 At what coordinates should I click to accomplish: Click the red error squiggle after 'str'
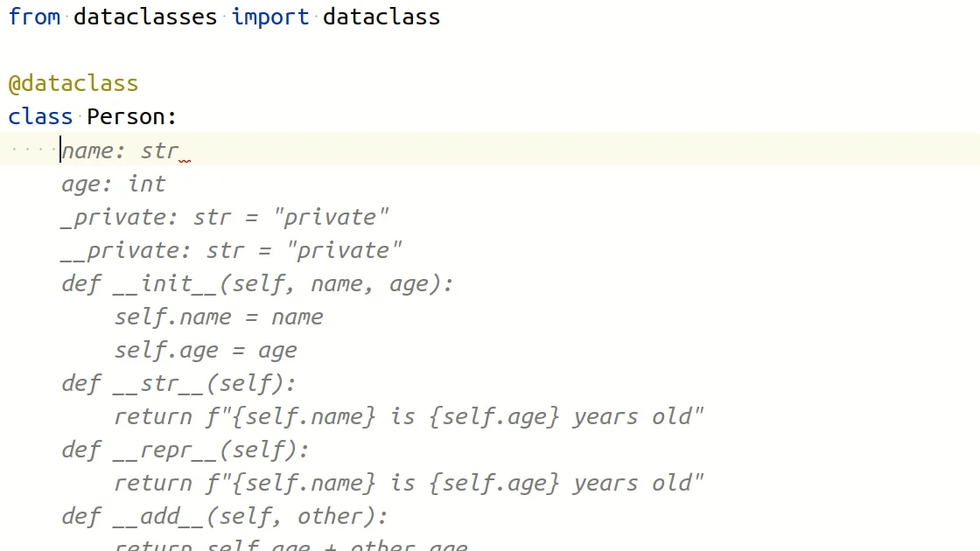(x=185, y=161)
